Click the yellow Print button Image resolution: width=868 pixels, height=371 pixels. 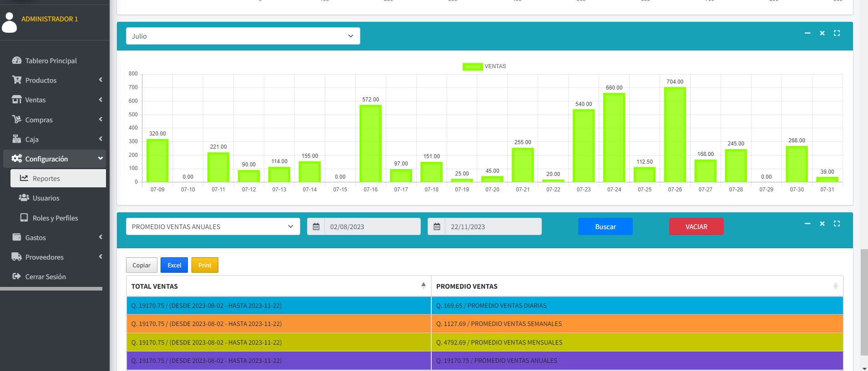coord(205,265)
